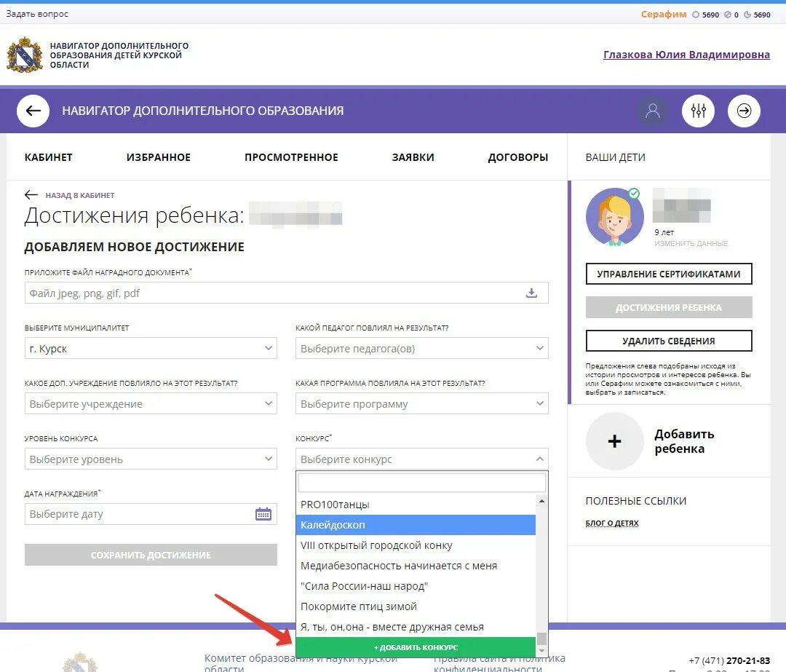Open the filter settings sliders icon
The image size is (786, 672).
click(x=698, y=110)
